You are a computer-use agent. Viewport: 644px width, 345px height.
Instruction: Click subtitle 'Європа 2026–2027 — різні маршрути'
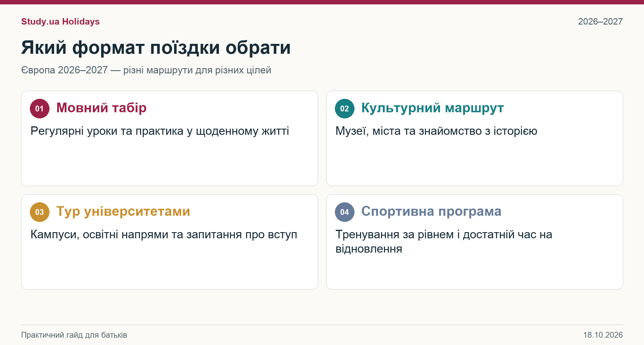[x=107, y=70]
